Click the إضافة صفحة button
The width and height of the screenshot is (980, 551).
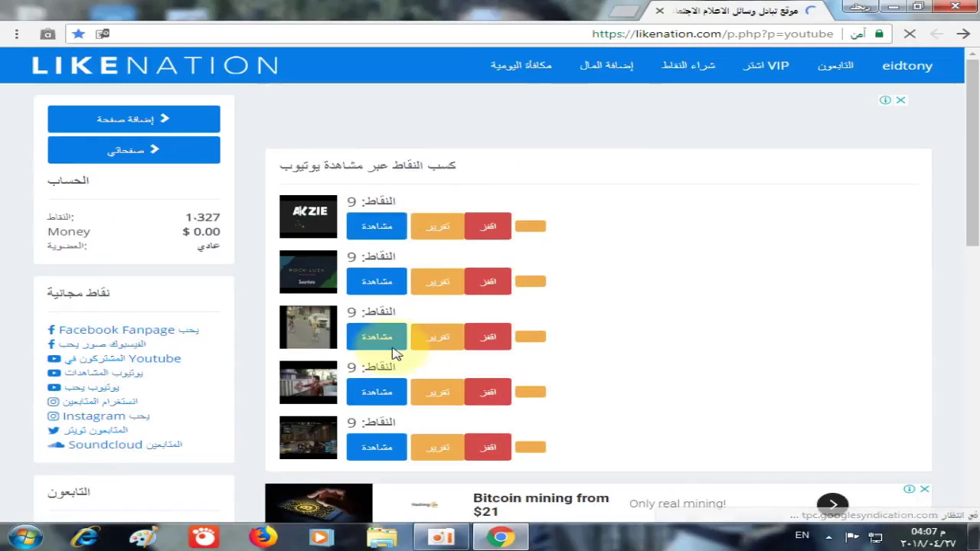coord(134,119)
